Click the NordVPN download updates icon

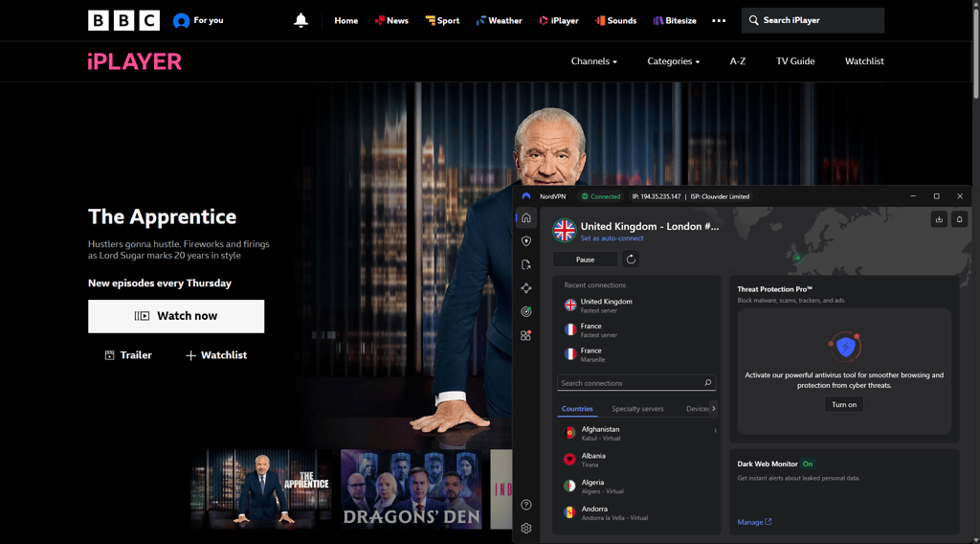click(939, 219)
